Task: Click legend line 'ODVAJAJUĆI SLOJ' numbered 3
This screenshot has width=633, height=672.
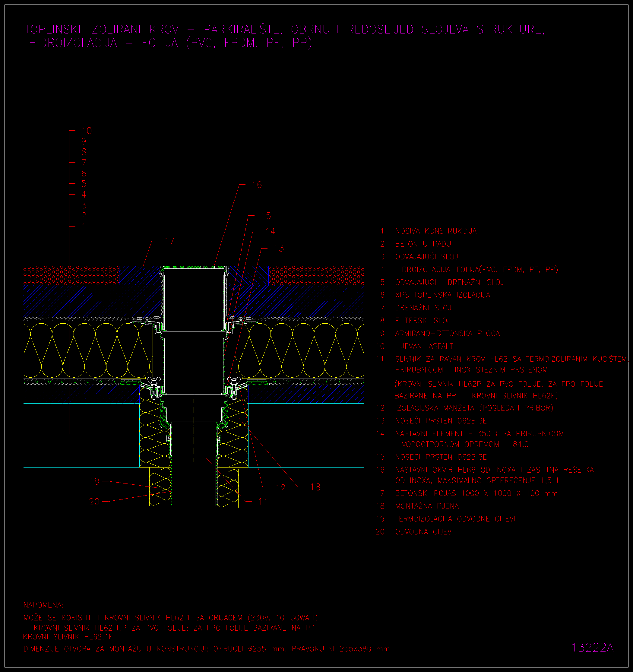Action: pos(426,257)
